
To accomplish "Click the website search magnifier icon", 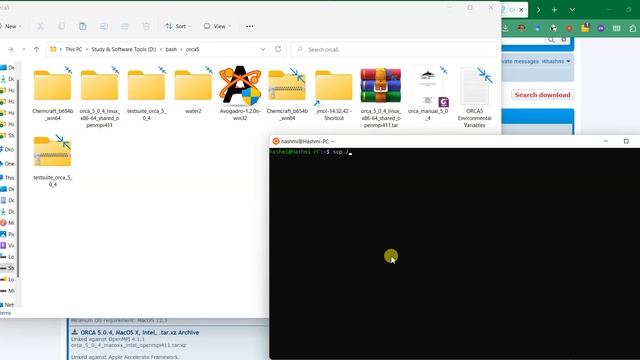I will pos(551,40).
